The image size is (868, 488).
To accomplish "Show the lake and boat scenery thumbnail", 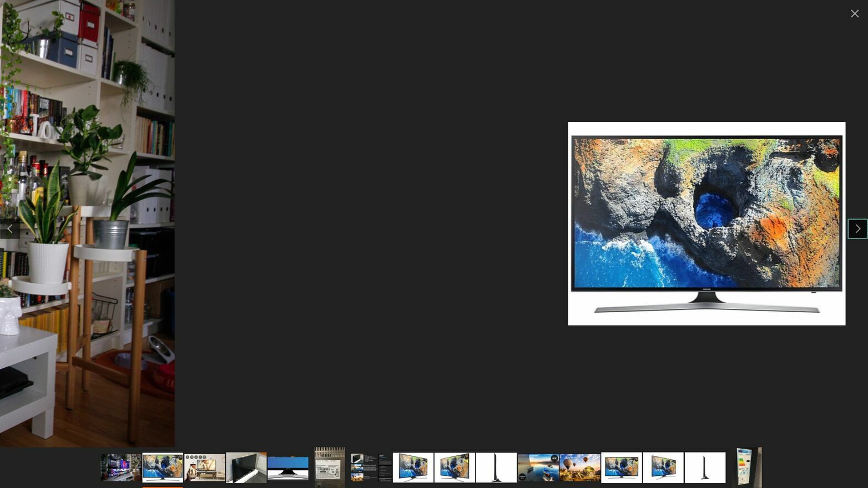I will (x=538, y=467).
